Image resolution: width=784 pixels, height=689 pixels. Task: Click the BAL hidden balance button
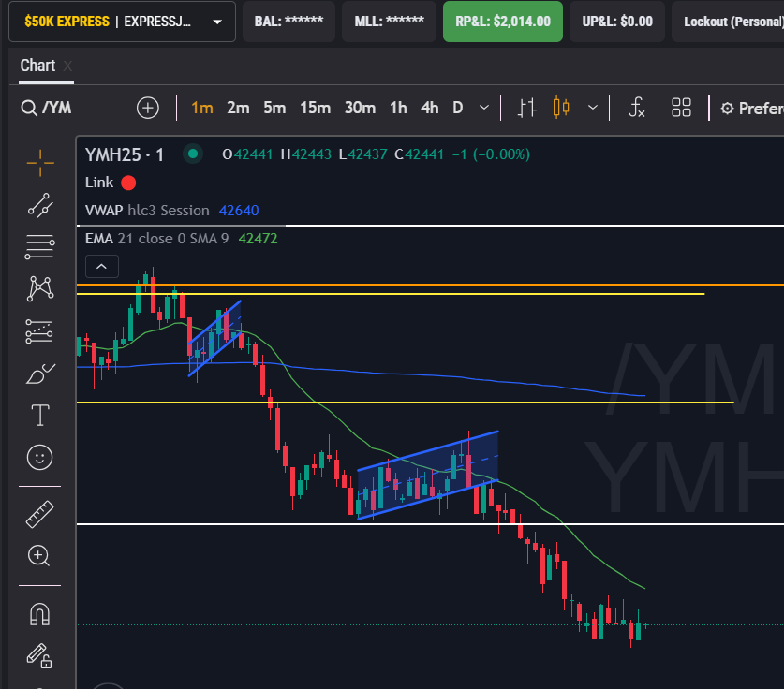[288, 22]
